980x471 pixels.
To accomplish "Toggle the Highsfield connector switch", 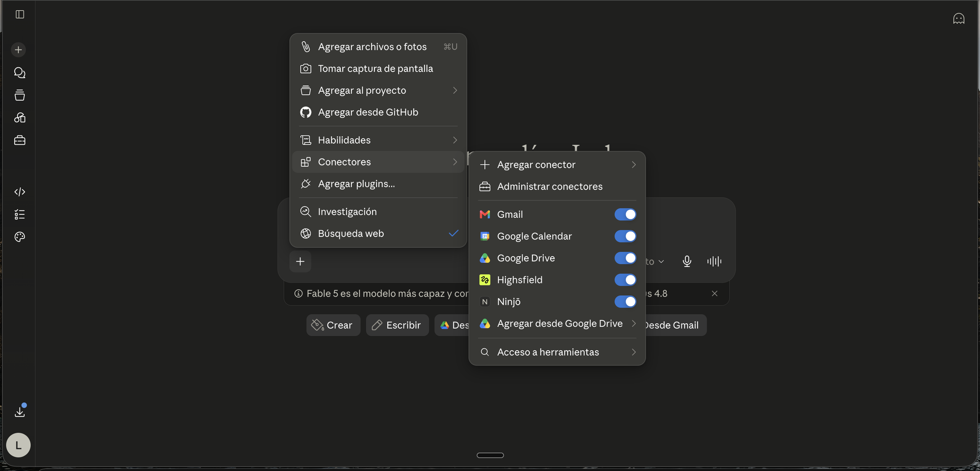I will tap(625, 280).
